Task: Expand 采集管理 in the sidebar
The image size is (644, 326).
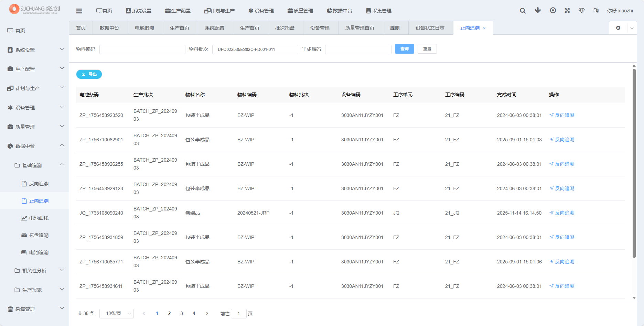Action: (34, 309)
